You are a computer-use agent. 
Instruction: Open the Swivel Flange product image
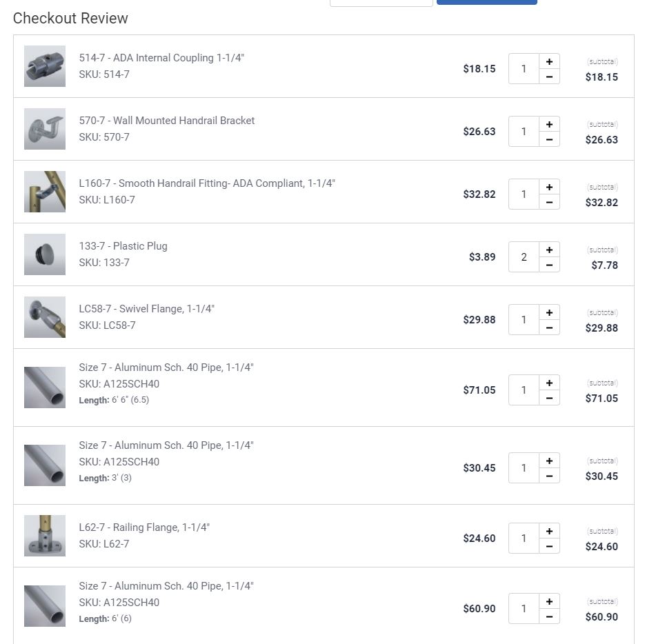45,317
